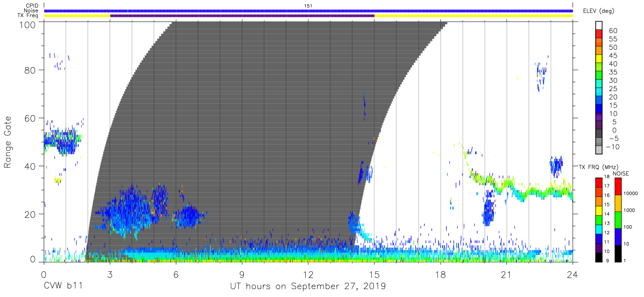Click the x-axis tick label "24"
The width and height of the screenshot is (644, 297).
coord(573,274)
